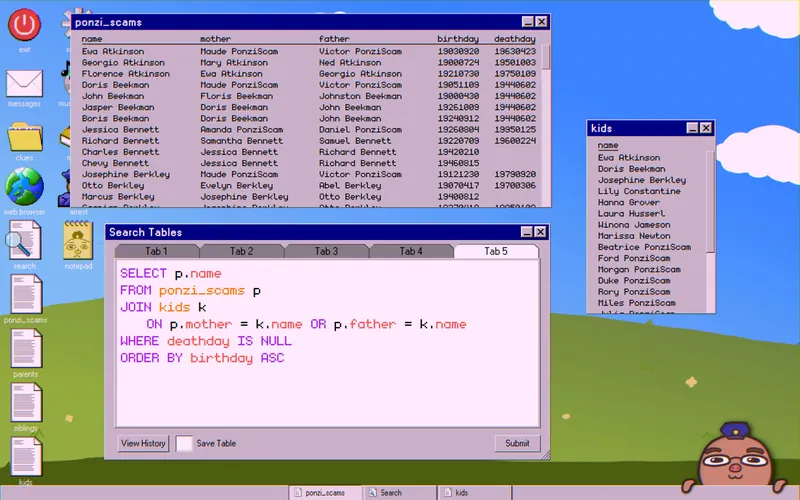Screen dimensions: 800x500
Task: Select ponzi_scams in the taskbar
Action: [325, 493]
